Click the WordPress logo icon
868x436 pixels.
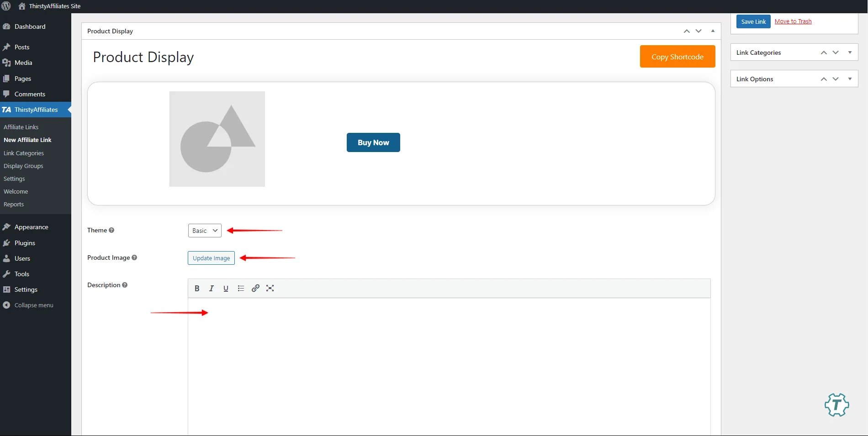tap(6, 6)
